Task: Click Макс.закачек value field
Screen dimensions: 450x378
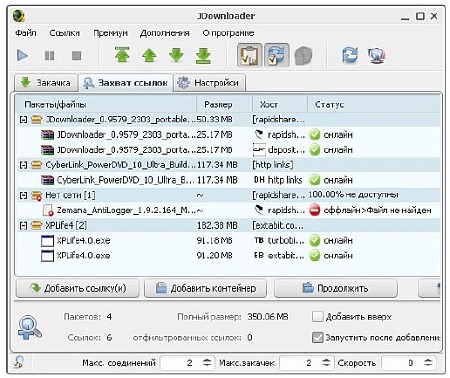Action: [x=300, y=363]
